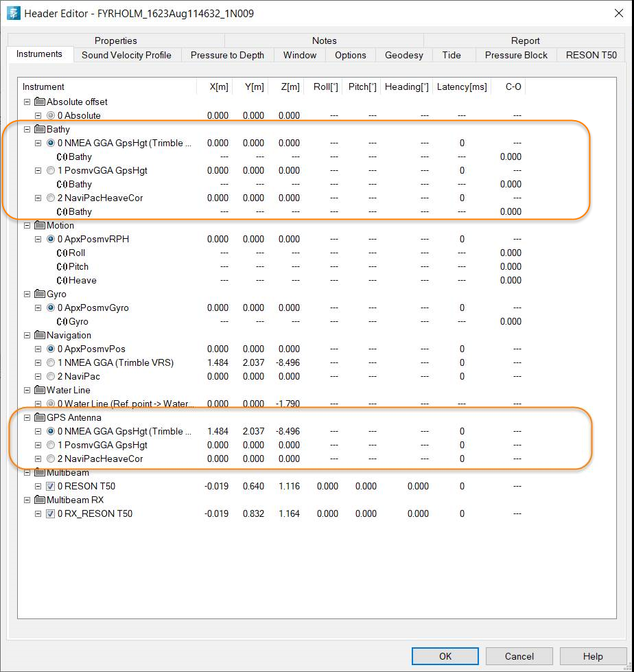The width and height of the screenshot is (634, 672).
Task: Open the Options tab
Action: 351,55
